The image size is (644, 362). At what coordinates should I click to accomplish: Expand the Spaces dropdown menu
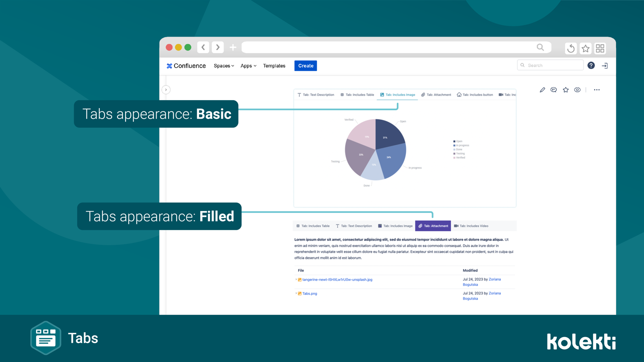(224, 66)
